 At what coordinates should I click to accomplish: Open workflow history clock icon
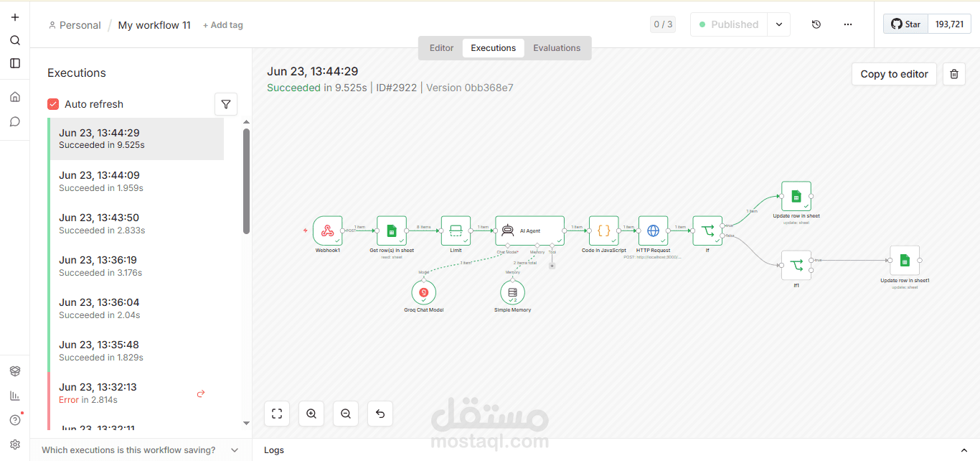coord(816,24)
